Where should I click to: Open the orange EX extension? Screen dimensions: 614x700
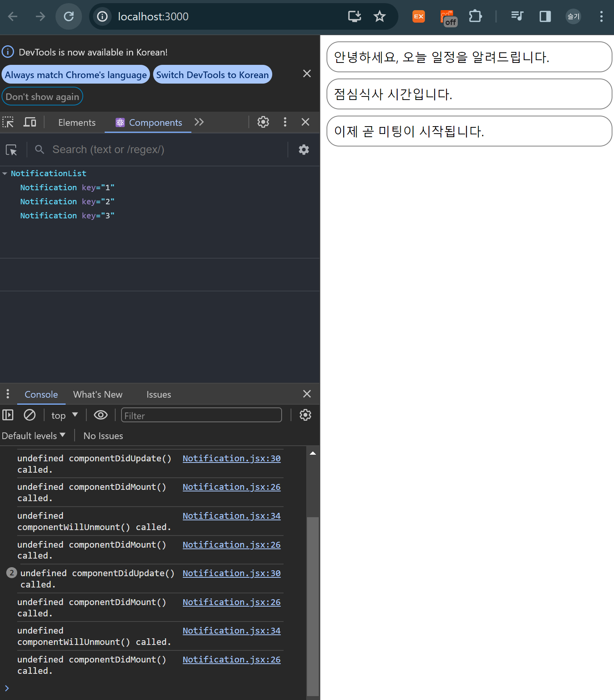point(419,16)
